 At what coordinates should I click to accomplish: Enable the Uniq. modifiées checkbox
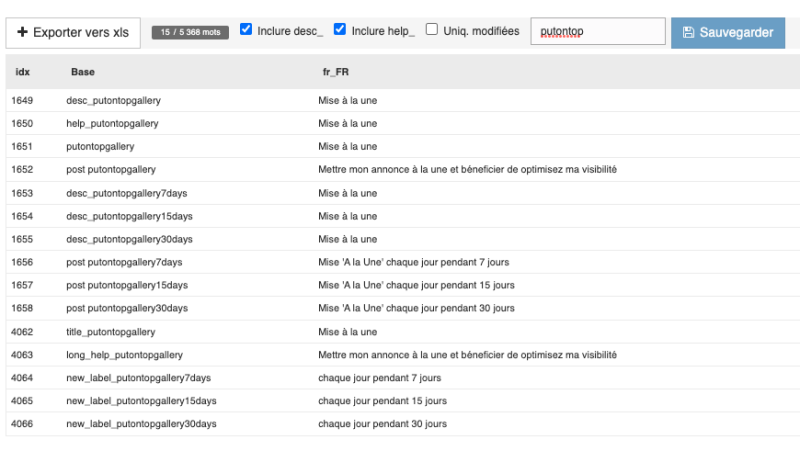[432, 30]
